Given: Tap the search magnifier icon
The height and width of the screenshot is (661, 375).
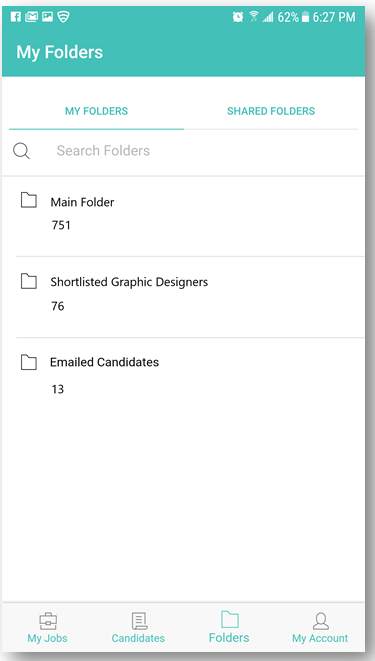Looking at the screenshot, I should click(21, 151).
